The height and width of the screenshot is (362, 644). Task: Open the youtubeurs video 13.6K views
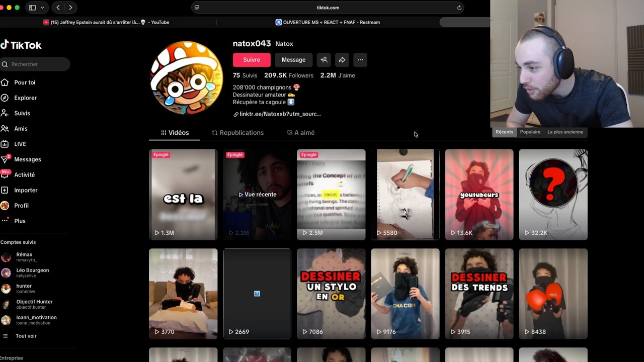tap(479, 195)
